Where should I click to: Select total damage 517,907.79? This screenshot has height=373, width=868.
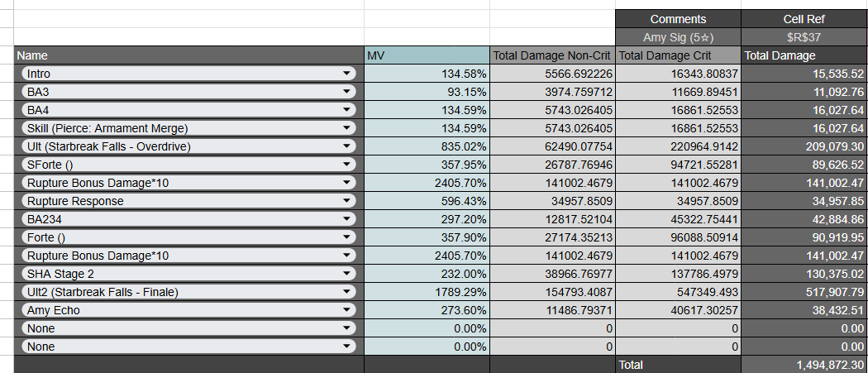point(804,291)
